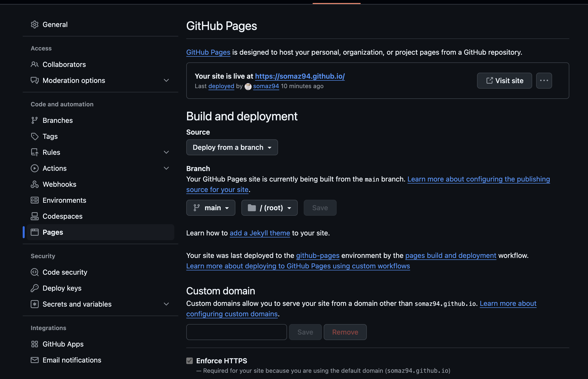Image resolution: width=588 pixels, height=379 pixels.
Task: Open the main branch selector dropdown
Action: pyautogui.click(x=211, y=208)
